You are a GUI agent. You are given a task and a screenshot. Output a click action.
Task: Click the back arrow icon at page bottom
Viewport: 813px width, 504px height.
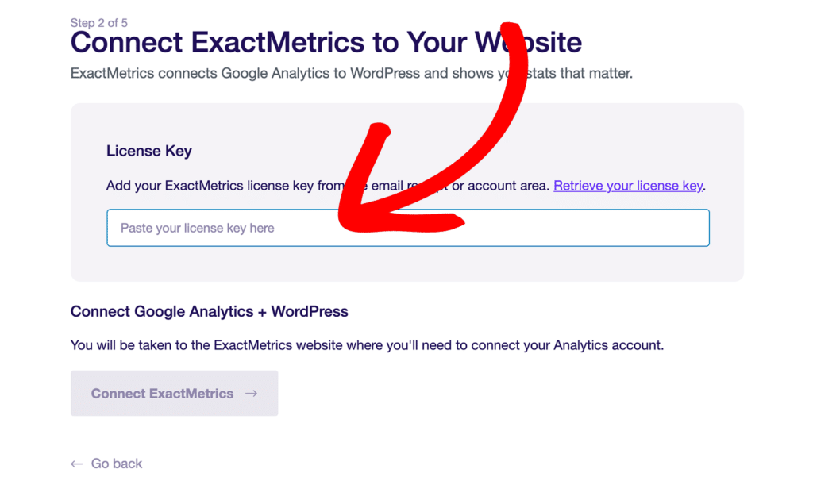(76, 464)
